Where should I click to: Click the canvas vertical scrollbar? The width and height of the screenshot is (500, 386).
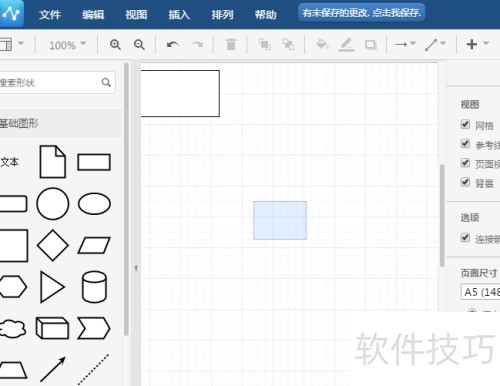click(442, 216)
